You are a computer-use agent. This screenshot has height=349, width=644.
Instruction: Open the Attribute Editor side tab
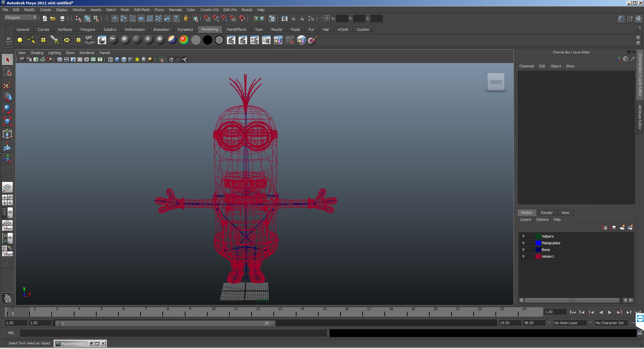point(640,117)
